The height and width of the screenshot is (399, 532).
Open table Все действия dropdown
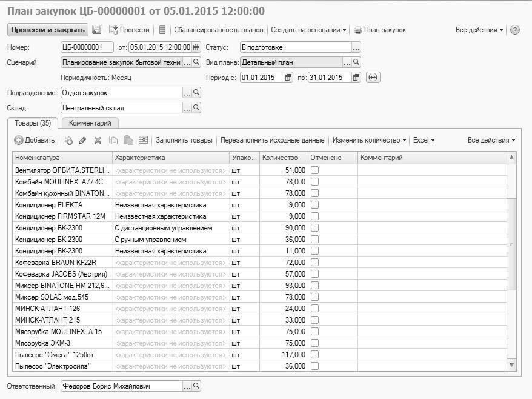point(491,140)
